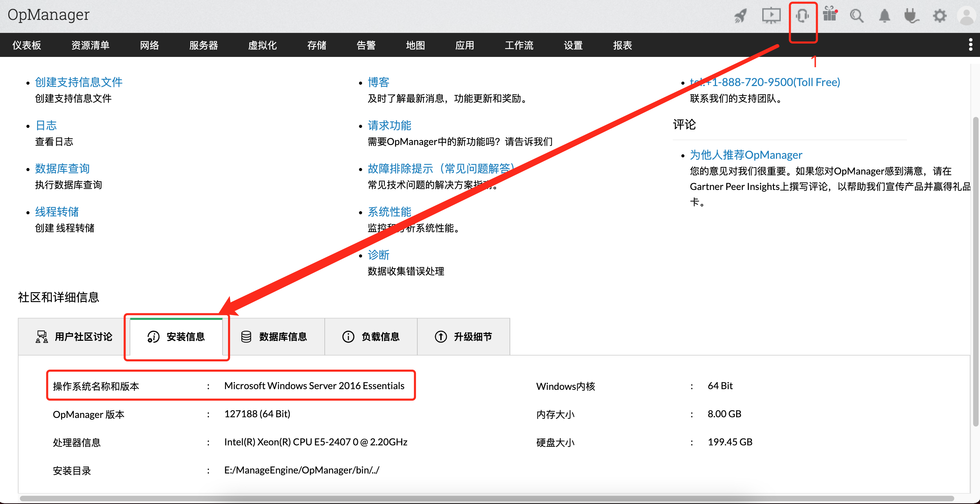Click the 评论 heading
Screen dimensions: 980x504
tap(684, 124)
